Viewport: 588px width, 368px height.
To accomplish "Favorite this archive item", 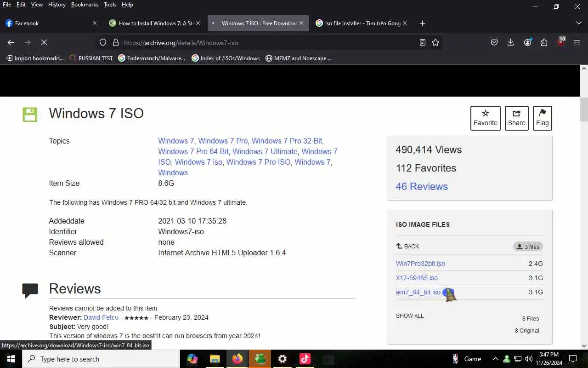I will 486,118.
